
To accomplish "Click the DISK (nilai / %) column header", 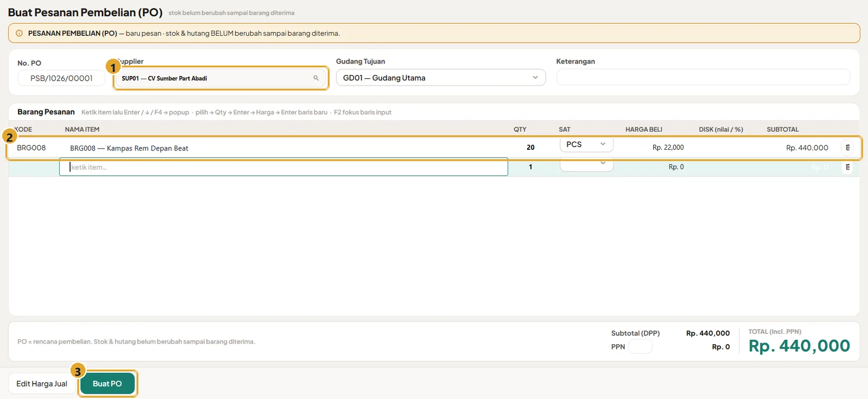I will pyautogui.click(x=721, y=129).
